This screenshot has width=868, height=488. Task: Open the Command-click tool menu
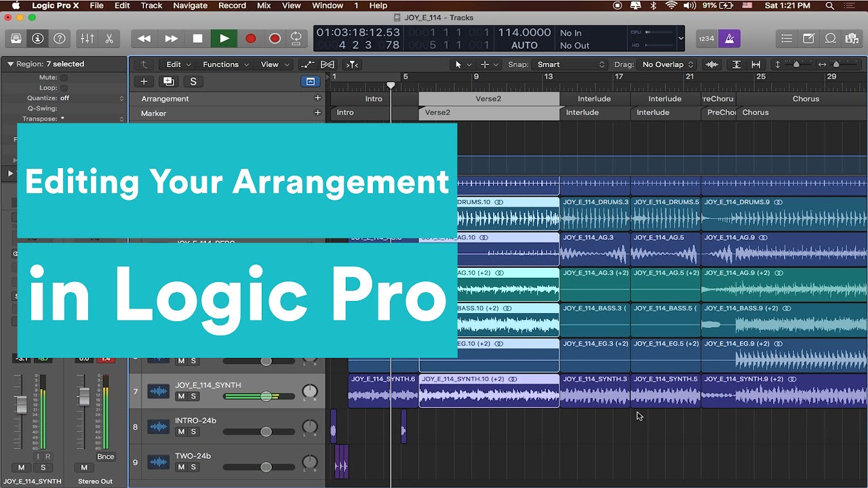coord(489,64)
